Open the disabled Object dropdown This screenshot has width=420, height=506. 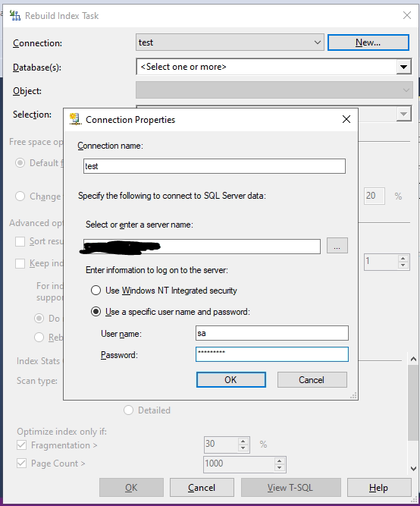pos(274,90)
